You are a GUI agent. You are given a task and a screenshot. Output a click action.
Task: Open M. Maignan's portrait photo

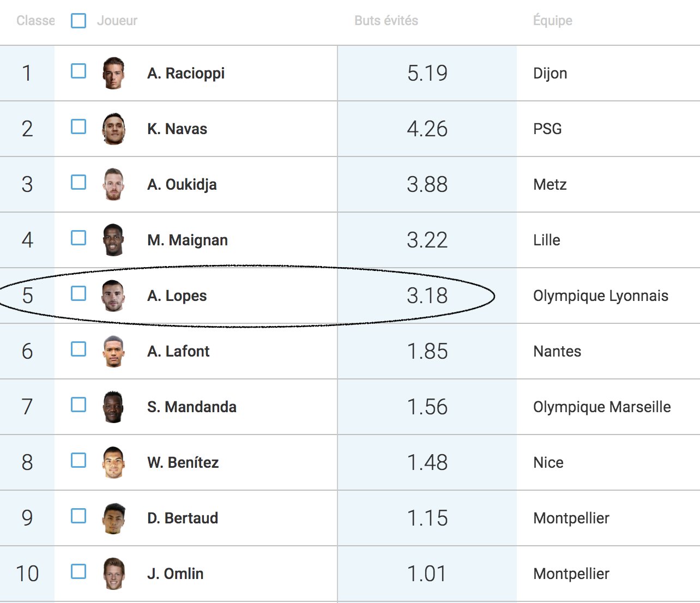tap(113, 240)
